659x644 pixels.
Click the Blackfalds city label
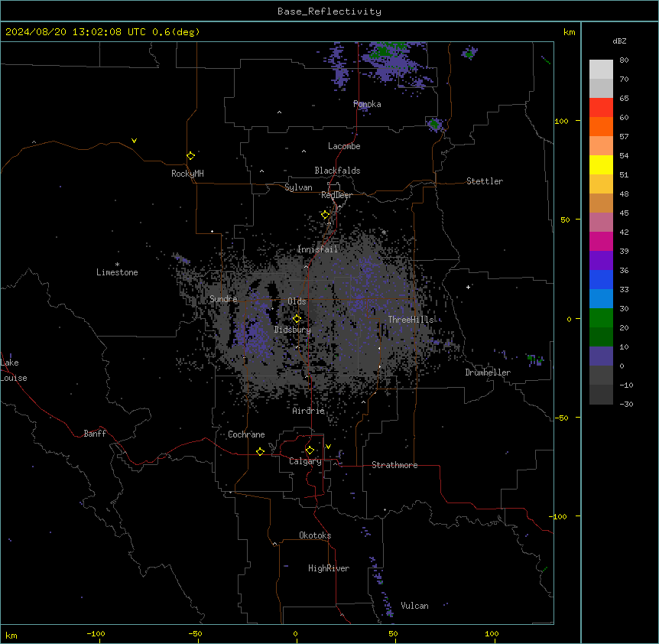coord(337,171)
